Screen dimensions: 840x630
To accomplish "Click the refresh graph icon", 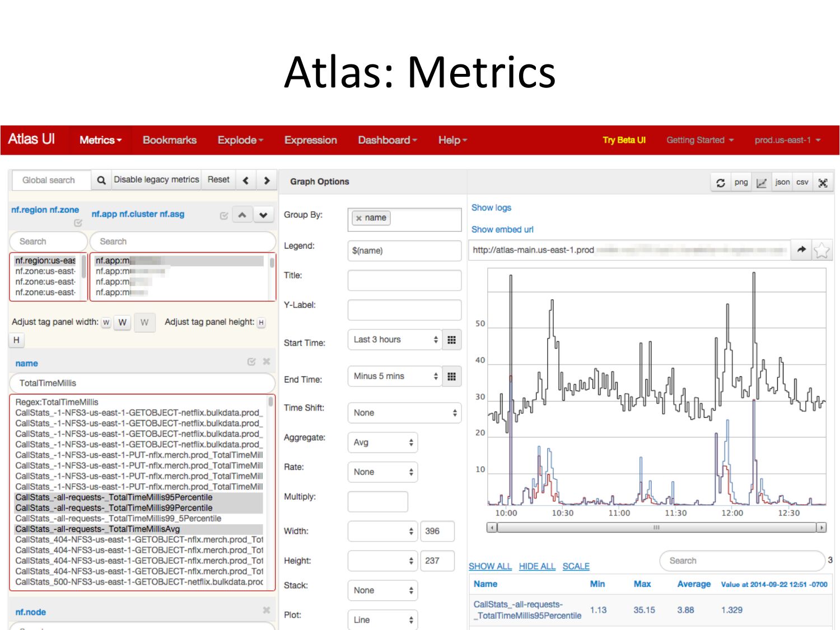I will tap(721, 183).
